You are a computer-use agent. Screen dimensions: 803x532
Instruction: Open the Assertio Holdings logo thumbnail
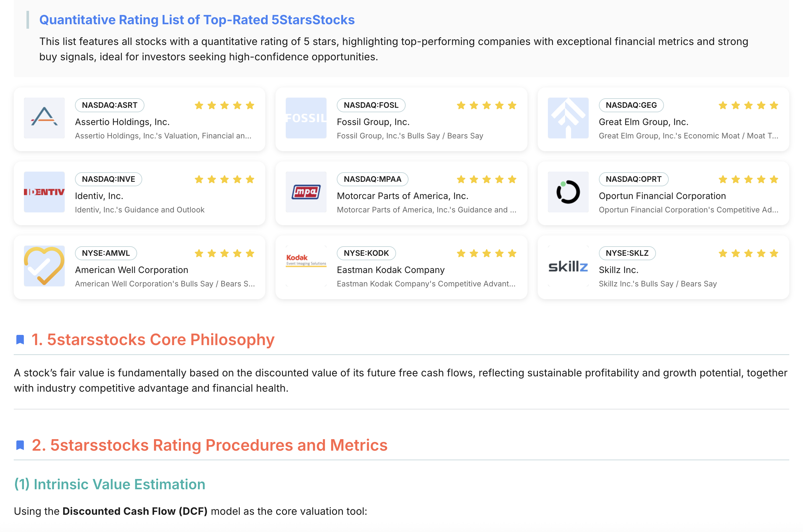coord(44,118)
